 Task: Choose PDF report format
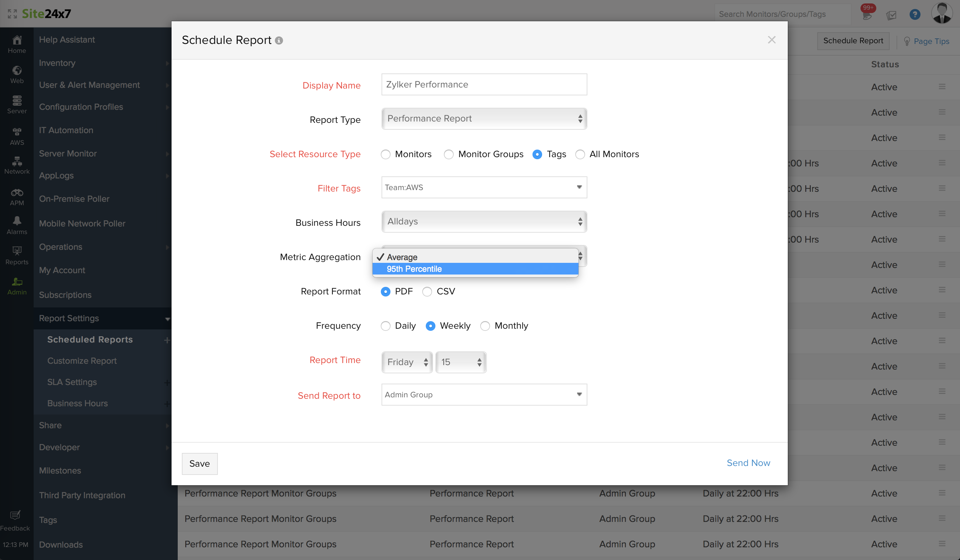386,291
